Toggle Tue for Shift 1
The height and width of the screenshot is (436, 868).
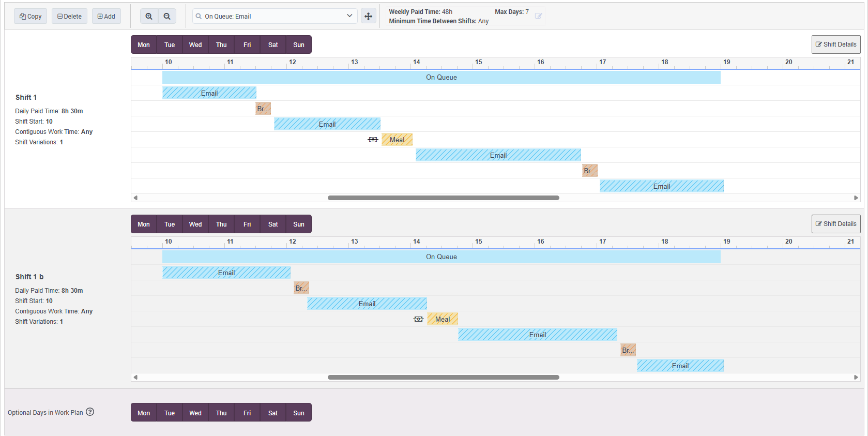[170, 44]
